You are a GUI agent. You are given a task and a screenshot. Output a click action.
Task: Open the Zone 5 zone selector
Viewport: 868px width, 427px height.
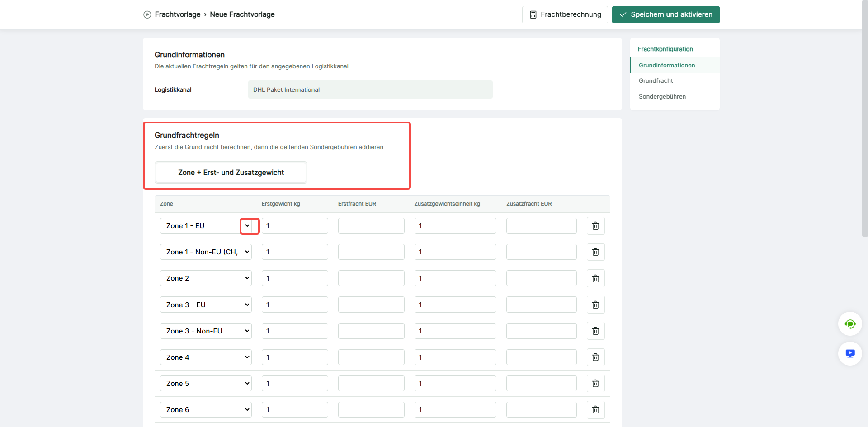pyautogui.click(x=206, y=384)
